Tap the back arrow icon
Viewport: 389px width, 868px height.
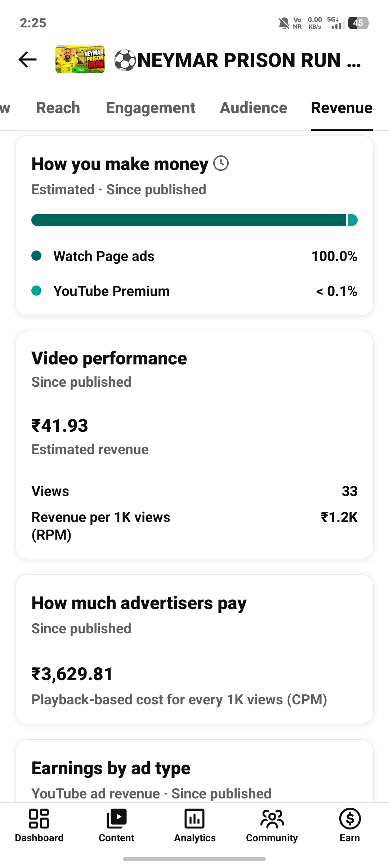point(28,59)
